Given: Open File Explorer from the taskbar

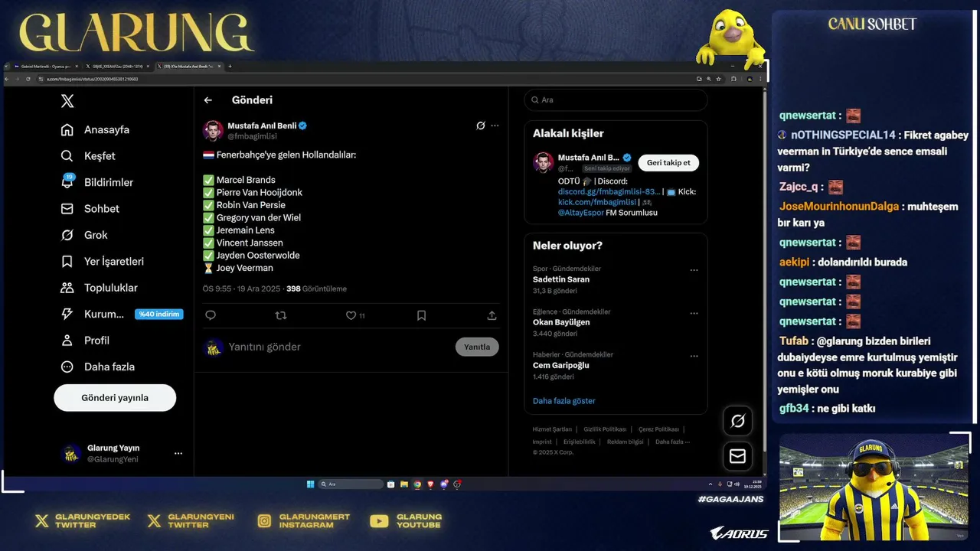Looking at the screenshot, I should click(404, 484).
